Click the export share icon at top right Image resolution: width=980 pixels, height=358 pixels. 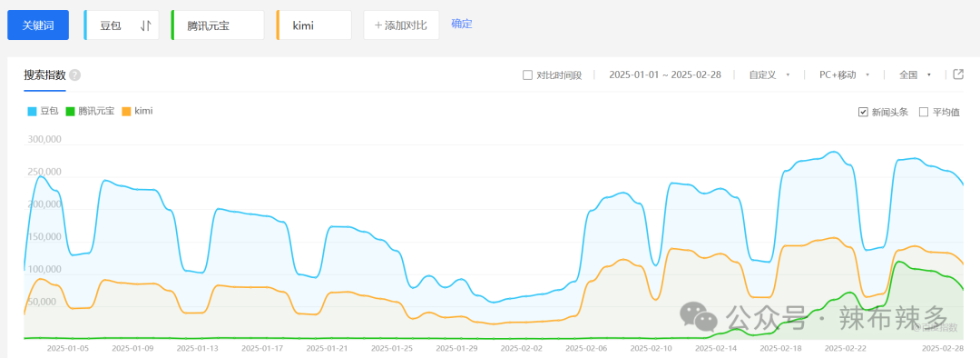point(958,75)
